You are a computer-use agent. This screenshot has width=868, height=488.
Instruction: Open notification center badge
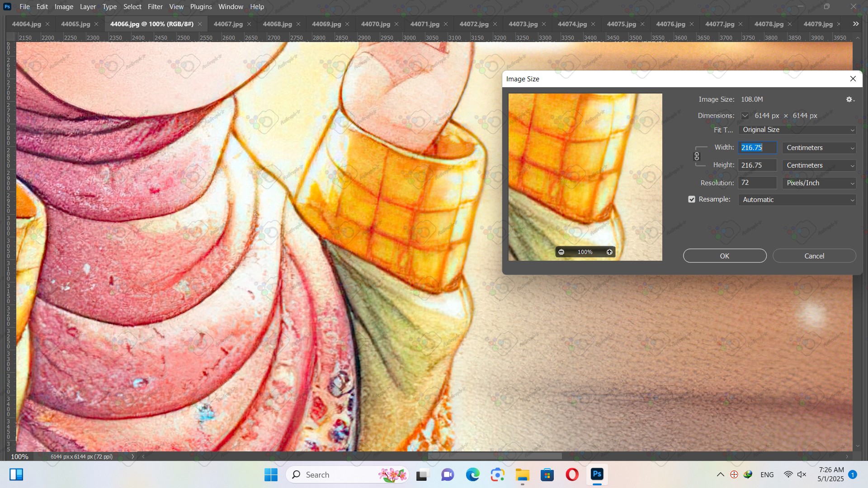(853, 474)
